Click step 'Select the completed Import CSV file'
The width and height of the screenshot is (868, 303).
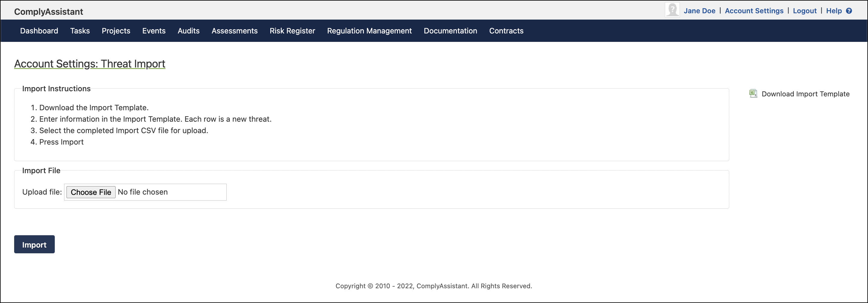coord(124,130)
